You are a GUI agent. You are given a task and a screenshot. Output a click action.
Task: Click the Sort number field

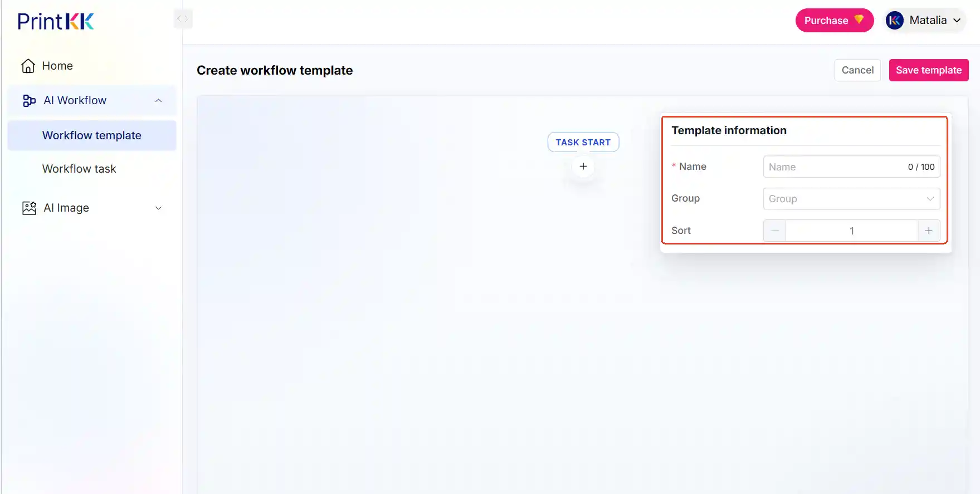point(852,231)
